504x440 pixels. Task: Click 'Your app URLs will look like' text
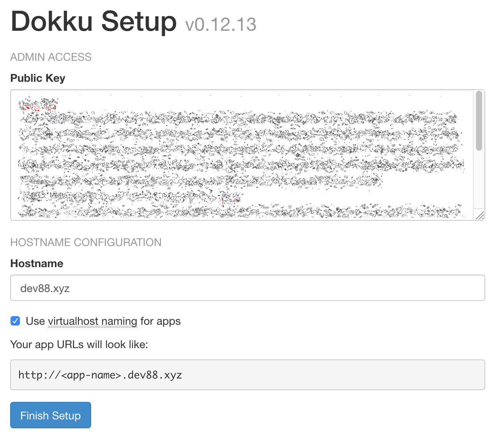[x=79, y=345]
